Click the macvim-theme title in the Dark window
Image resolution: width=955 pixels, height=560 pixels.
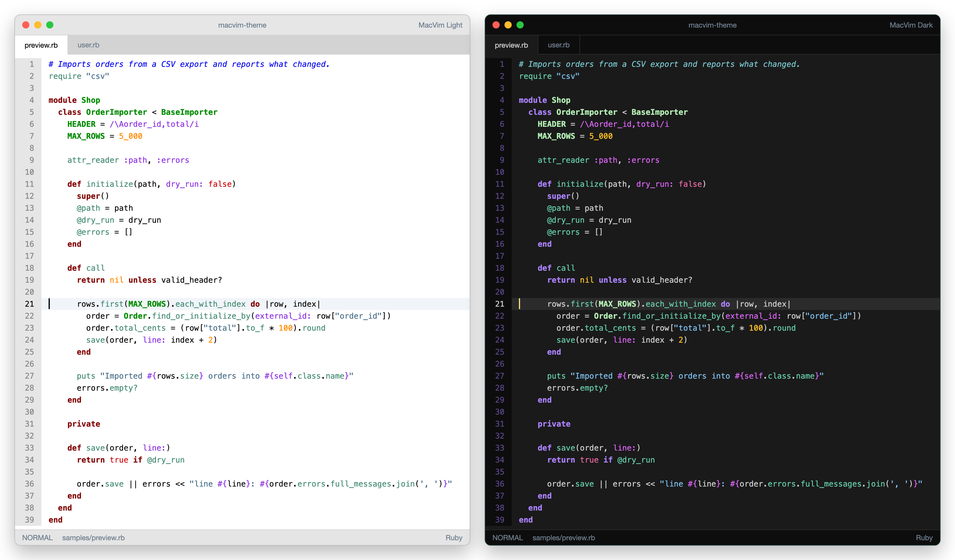(x=712, y=25)
